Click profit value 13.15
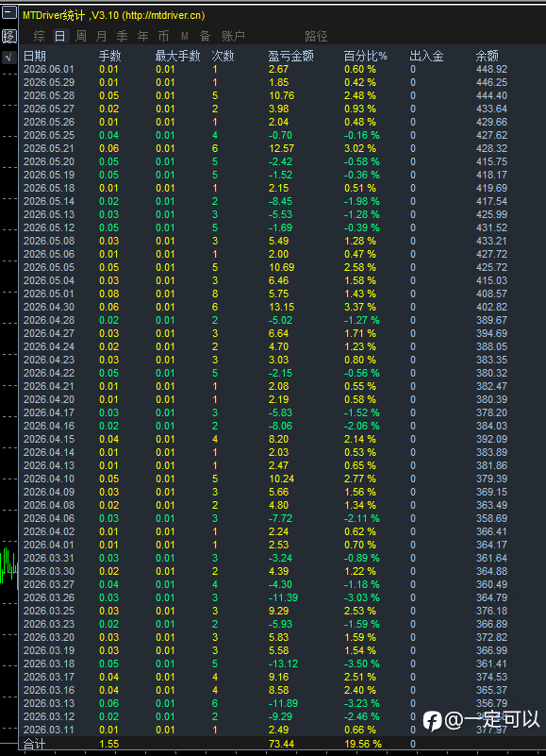The image size is (546, 756). click(x=281, y=307)
